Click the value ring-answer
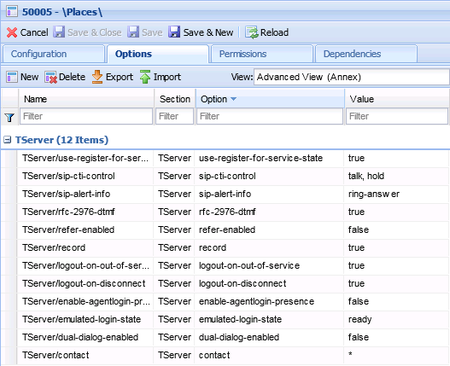 point(374,194)
